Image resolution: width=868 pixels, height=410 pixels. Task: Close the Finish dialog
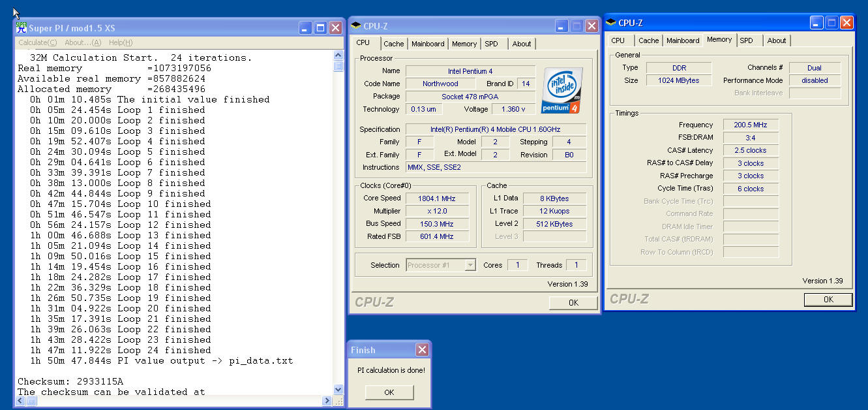(x=422, y=350)
